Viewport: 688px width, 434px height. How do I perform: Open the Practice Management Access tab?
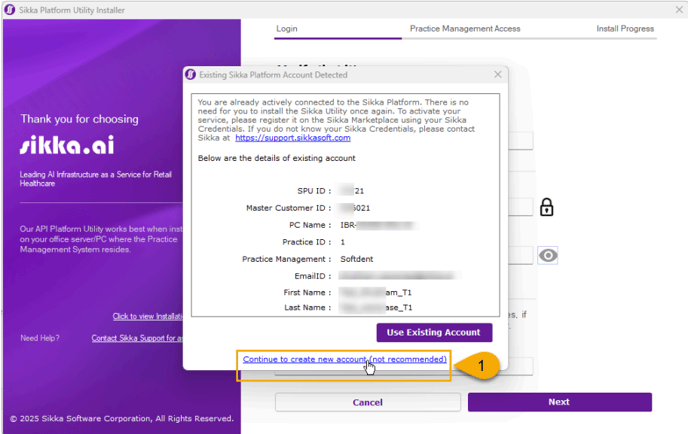point(465,29)
